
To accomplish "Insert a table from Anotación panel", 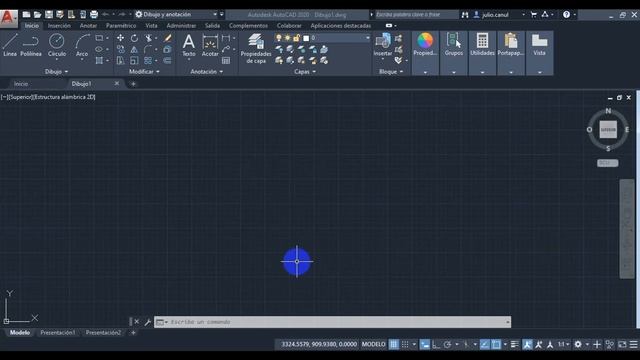I will point(226,60).
